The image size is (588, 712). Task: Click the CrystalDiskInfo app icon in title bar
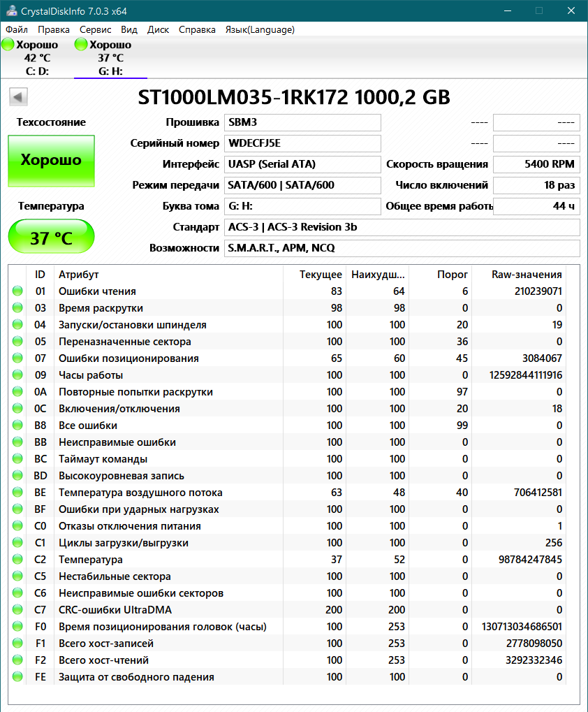tap(10, 12)
